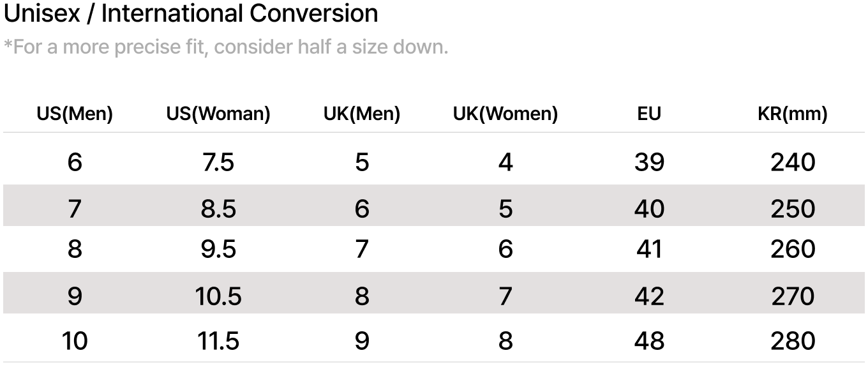
Task: Select US Woman size 11.5 cell
Action: click(218, 341)
